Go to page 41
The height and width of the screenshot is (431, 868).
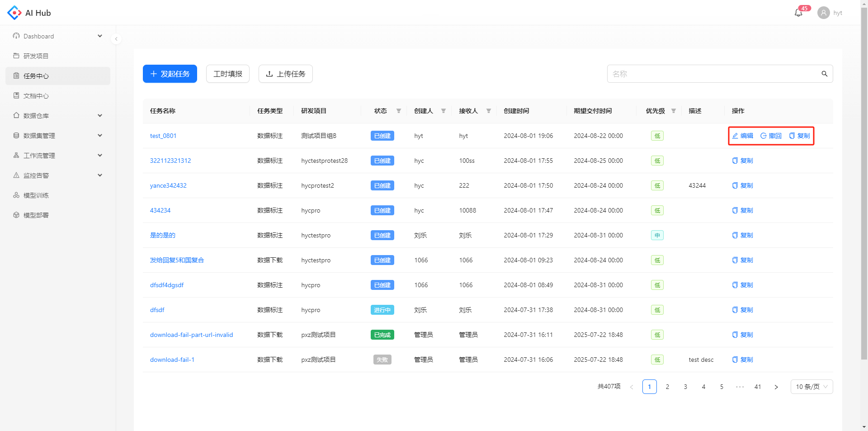click(x=758, y=387)
